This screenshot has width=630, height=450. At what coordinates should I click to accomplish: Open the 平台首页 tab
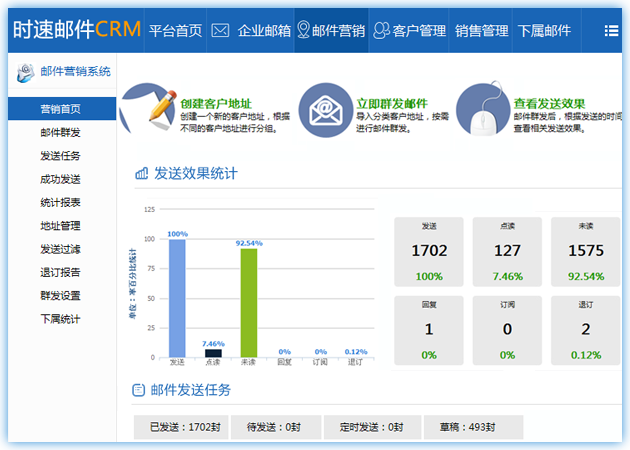click(175, 31)
